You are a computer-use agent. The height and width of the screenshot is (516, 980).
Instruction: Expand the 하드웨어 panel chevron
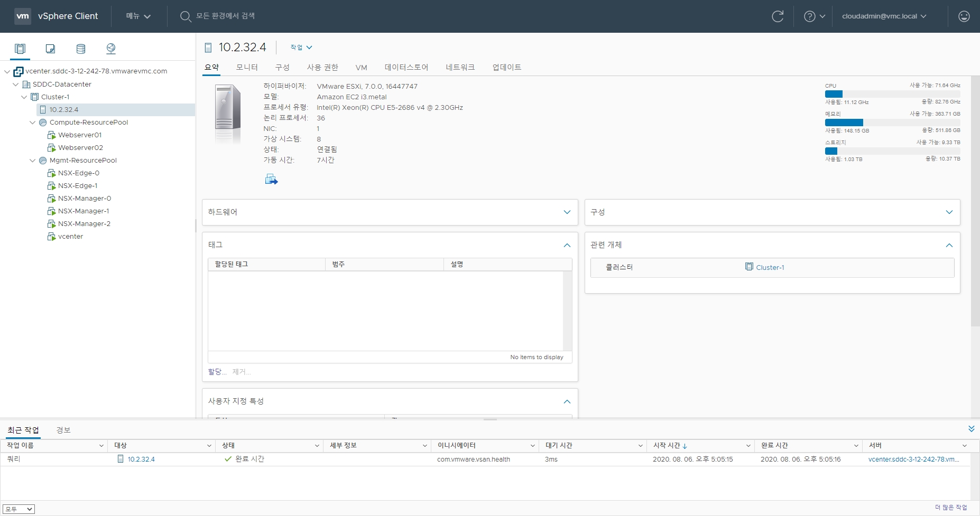[x=567, y=212]
